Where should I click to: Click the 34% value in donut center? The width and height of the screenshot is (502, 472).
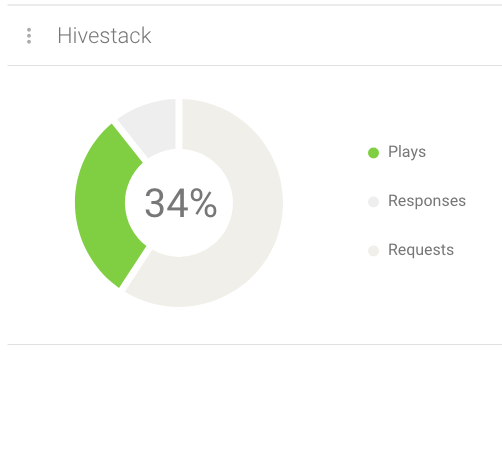pyautogui.click(x=181, y=203)
